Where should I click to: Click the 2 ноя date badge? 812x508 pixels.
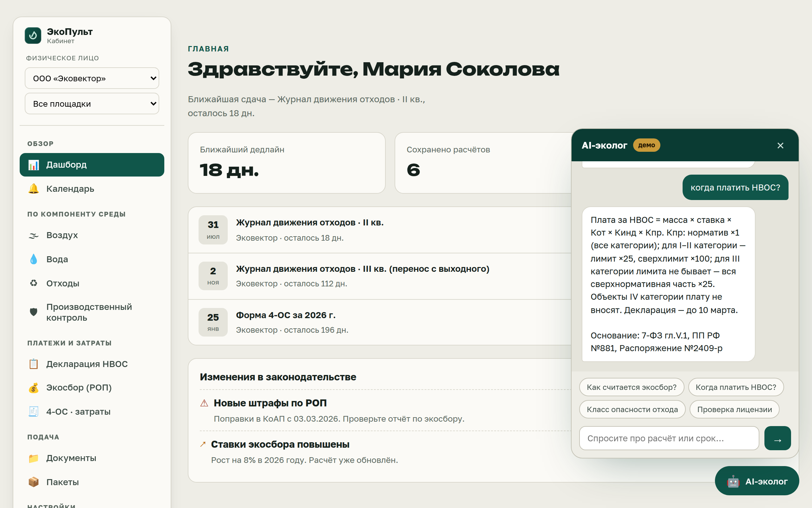213,276
